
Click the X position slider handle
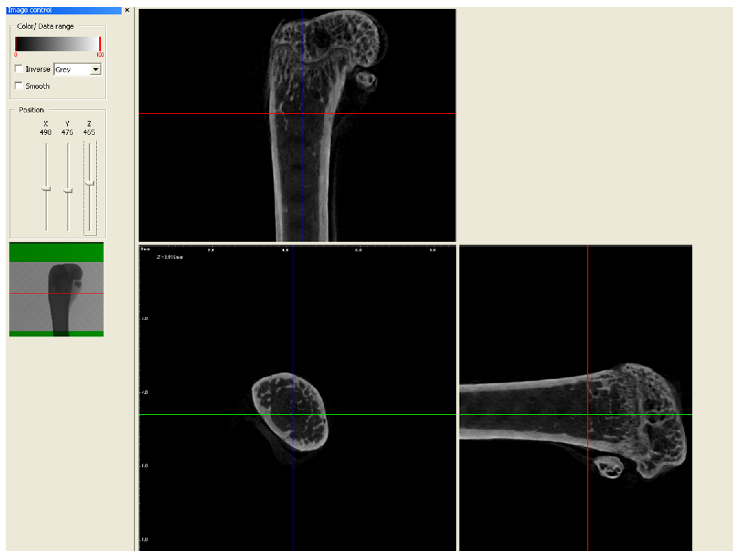pyautogui.click(x=46, y=189)
